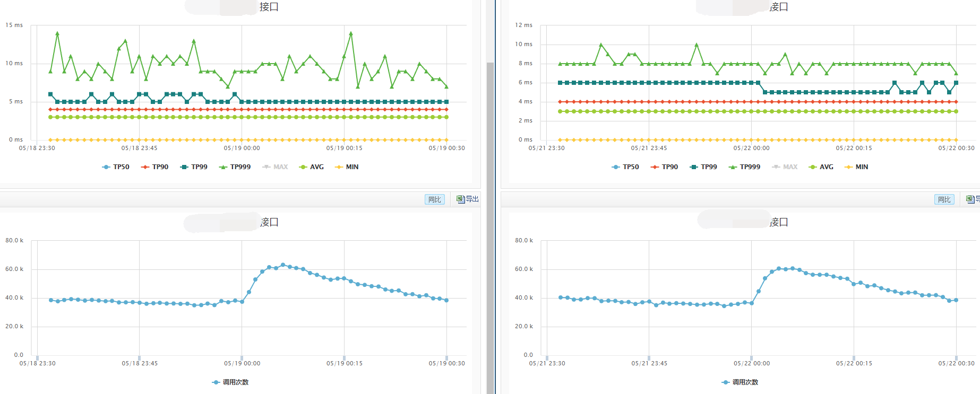
Task: Click the Excel export icon in right panel
Action: [970, 199]
